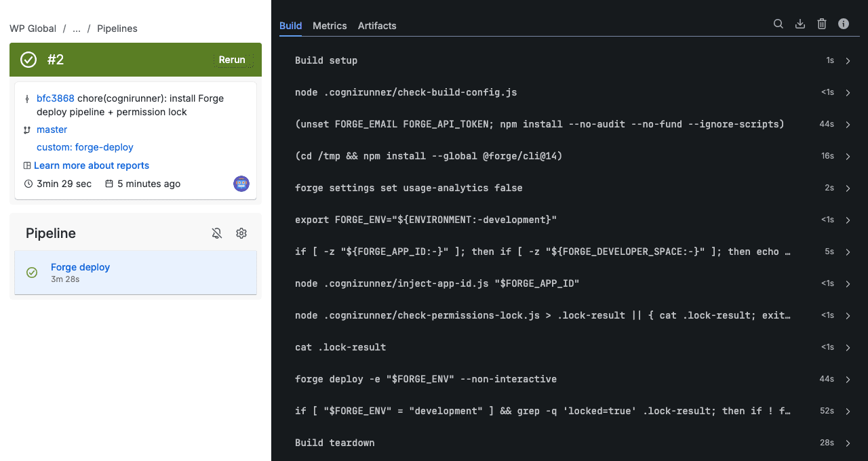Image resolution: width=868 pixels, height=461 pixels.
Task: Open the Pipelines breadcrumb
Action: pyautogui.click(x=117, y=28)
